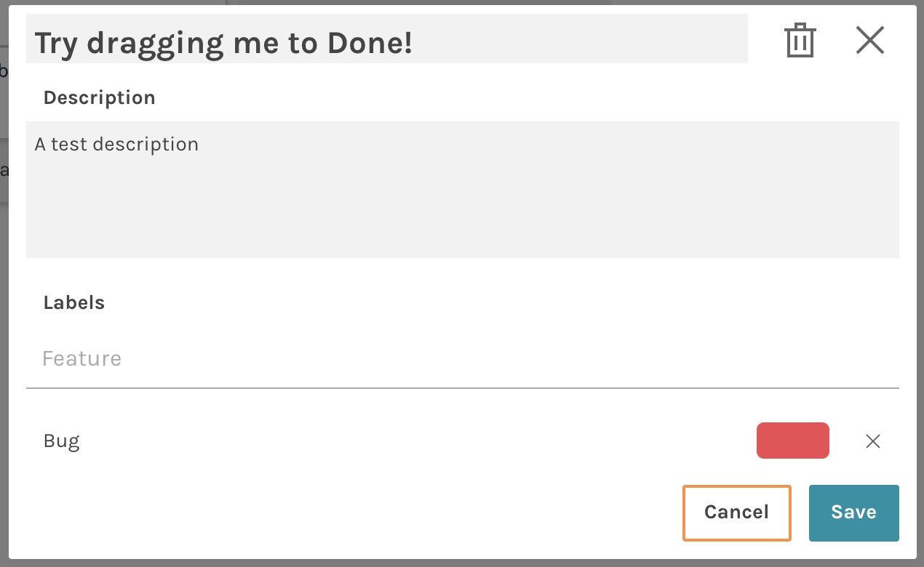924x567 pixels.
Task: Select the Bug label name
Action: coord(62,441)
